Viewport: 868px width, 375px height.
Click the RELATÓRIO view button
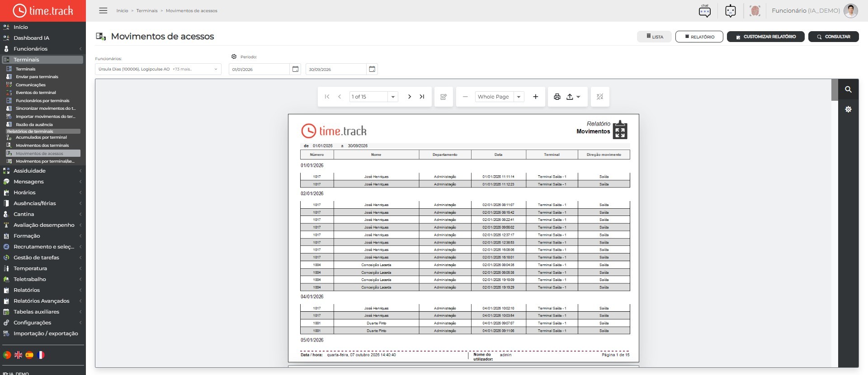tap(699, 37)
